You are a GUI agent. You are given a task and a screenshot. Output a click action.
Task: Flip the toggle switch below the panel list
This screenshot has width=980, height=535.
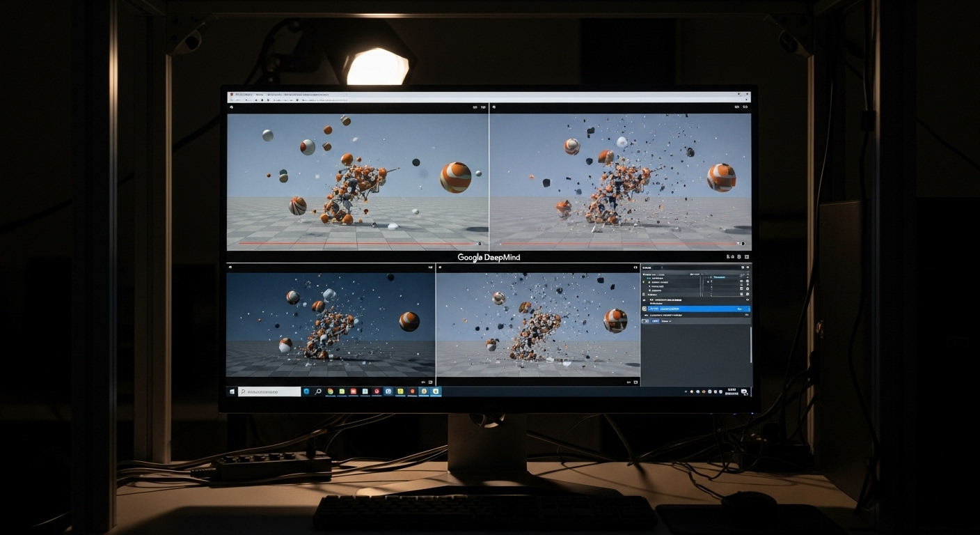[645, 321]
